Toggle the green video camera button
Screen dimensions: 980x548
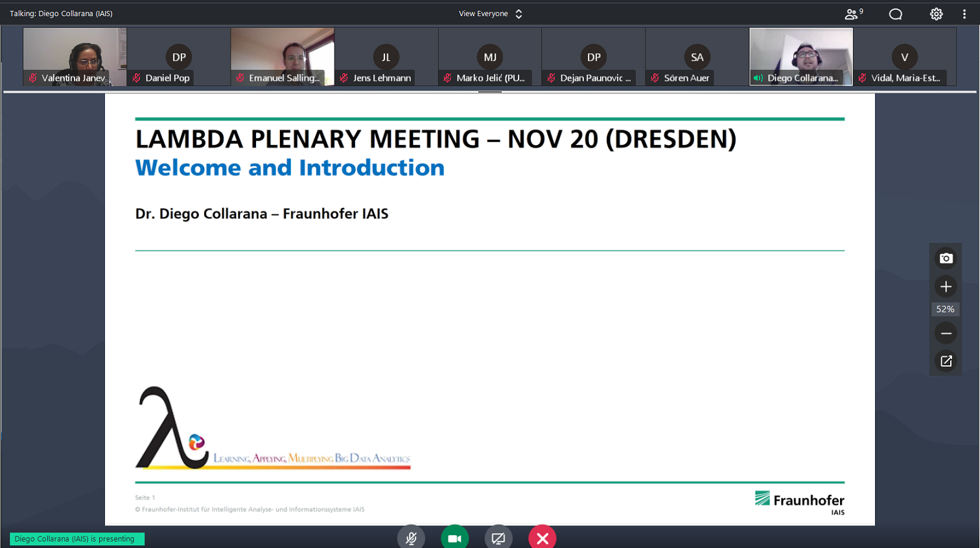point(455,538)
